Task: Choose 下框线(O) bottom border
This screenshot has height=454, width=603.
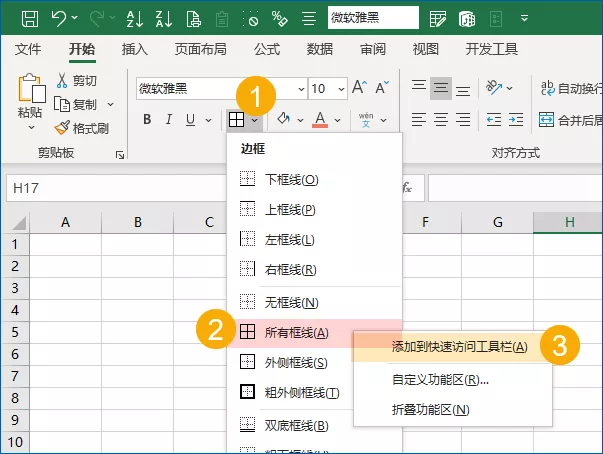Action: (x=314, y=179)
